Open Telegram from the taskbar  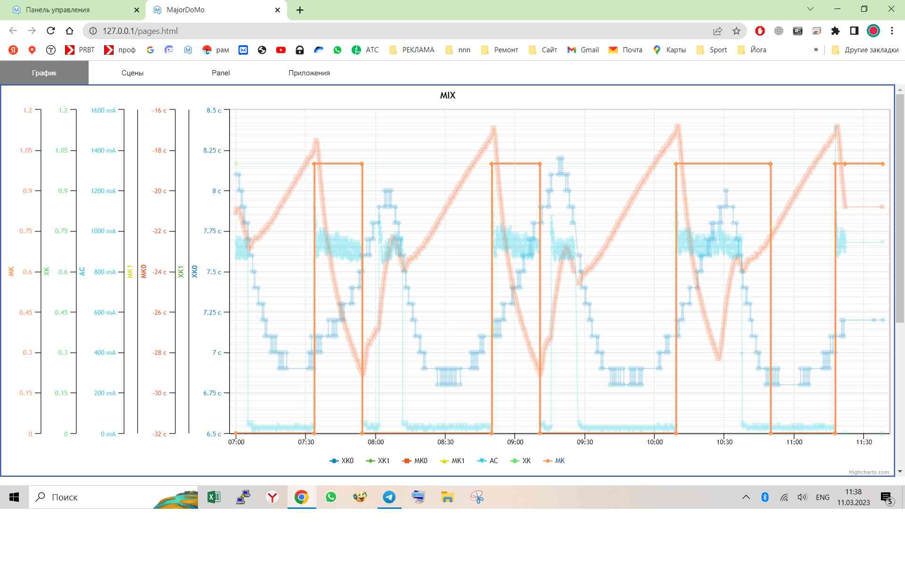pos(389,497)
